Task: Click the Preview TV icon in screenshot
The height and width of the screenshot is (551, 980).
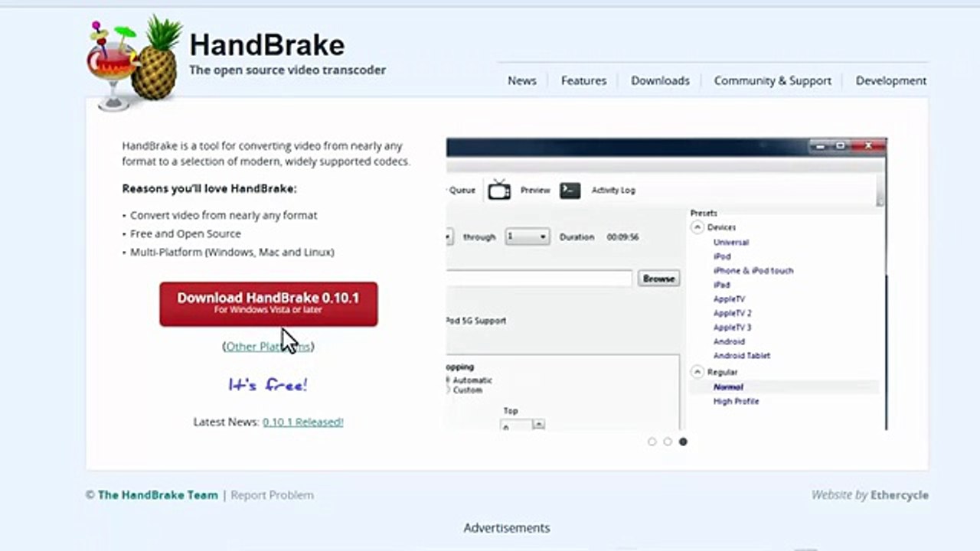Action: point(499,190)
